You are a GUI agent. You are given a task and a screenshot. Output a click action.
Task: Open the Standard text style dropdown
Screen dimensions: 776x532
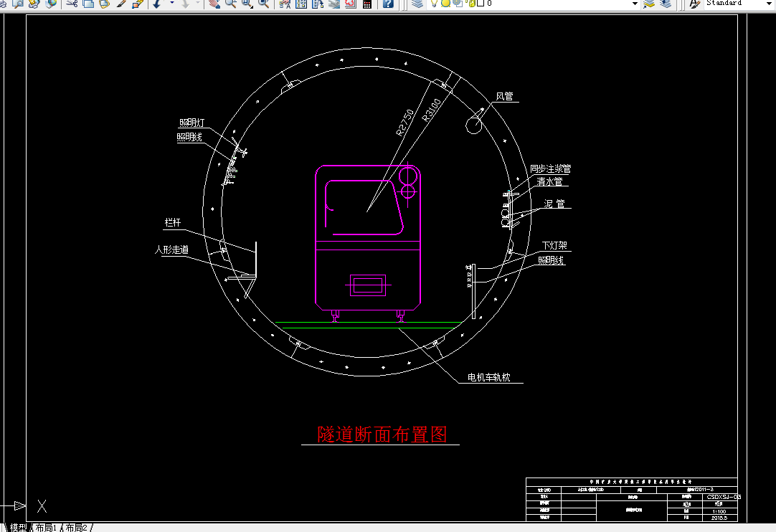[x=770, y=4]
